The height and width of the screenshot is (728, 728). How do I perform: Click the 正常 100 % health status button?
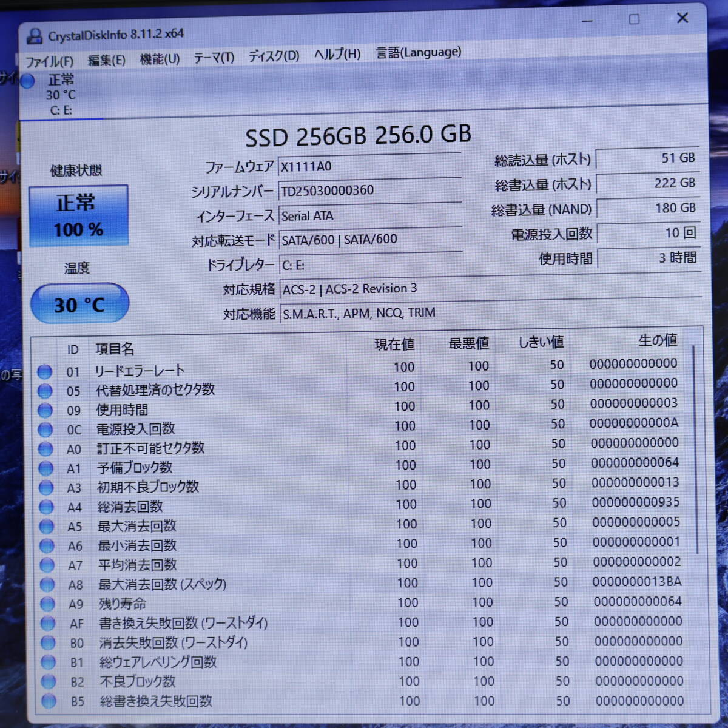(x=79, y=216)
